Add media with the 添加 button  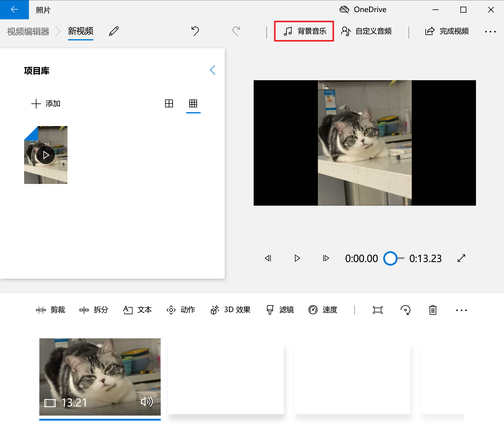[x=46, y=104]
